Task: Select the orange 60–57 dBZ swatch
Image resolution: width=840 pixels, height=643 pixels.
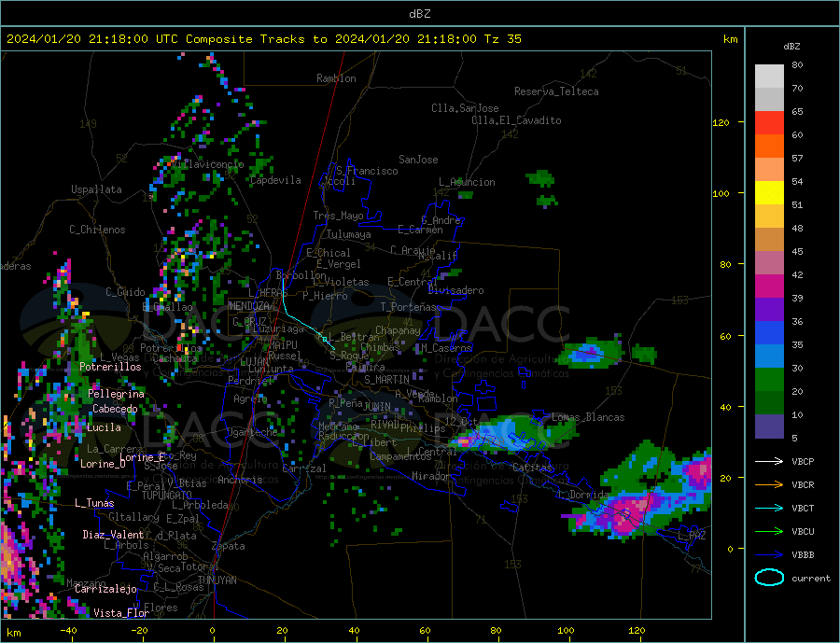Action: (769, 147)
